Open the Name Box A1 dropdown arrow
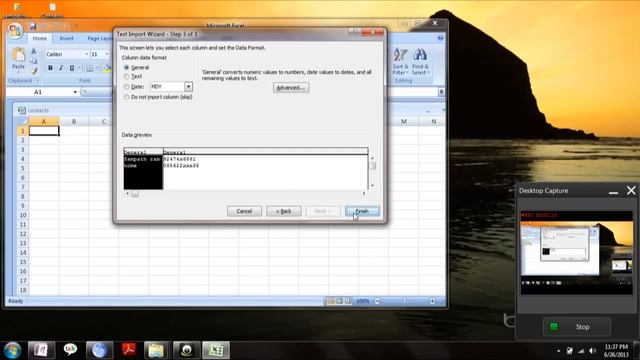This screenshot has width=640, height=360. click(75, 92)
